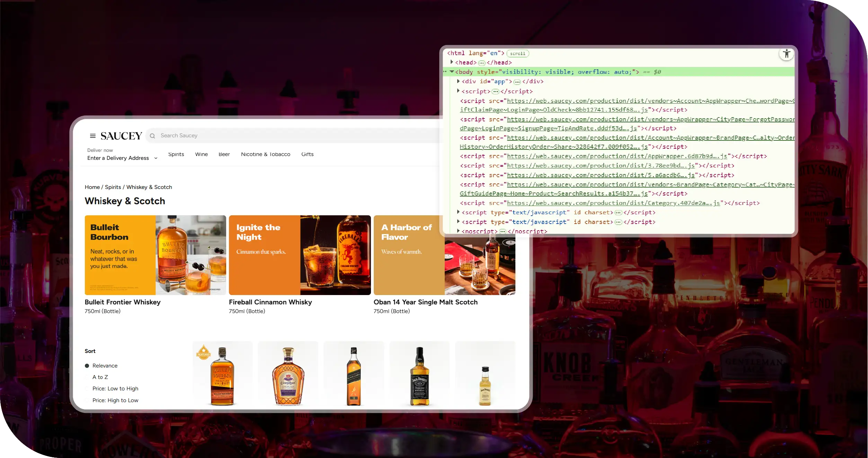The height and width of the screenshot is (458, 868).
Task: Click the ellipsis inside the head element
Action: (481, 63)
